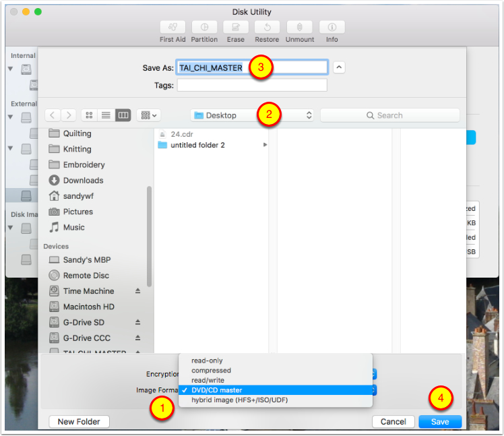Click the New Folder button
This screenshot has width=504, height=436.
coord(79,422)
